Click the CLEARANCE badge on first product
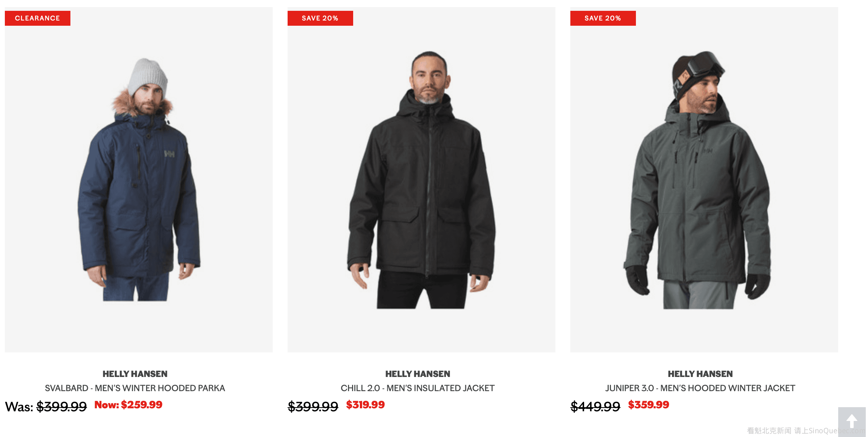868x437 pixels. coord(38,18)
